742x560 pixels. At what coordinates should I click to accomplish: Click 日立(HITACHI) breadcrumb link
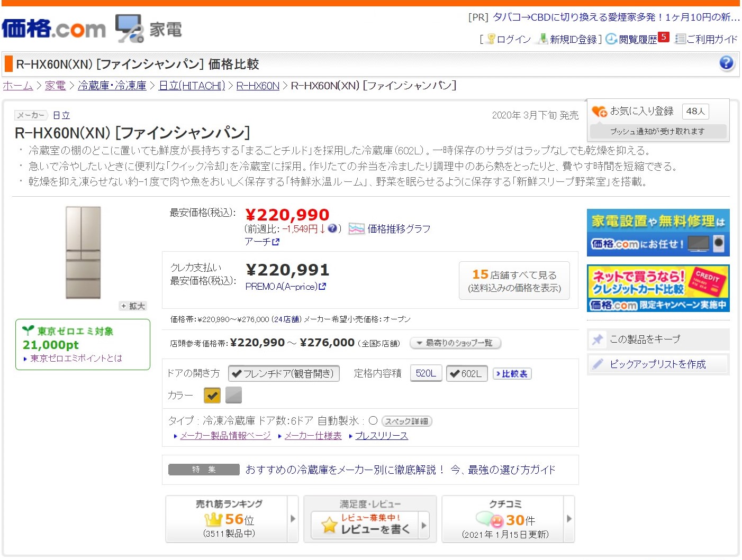192,86
